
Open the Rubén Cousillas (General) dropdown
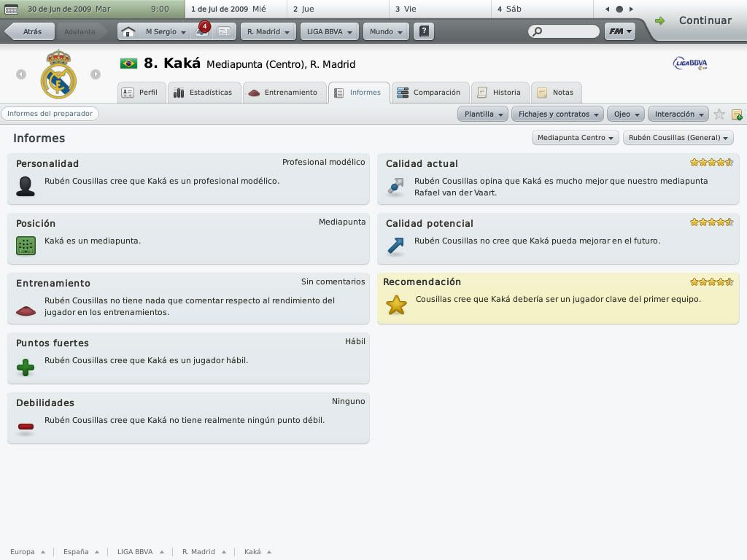pyautogui.click(x=678, y=138)
